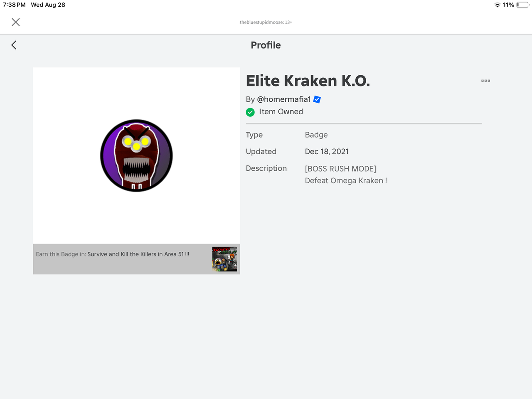Viewport: 532px width, 399px height.
Task: Close the web view with X icon
Action: (16, 22)
